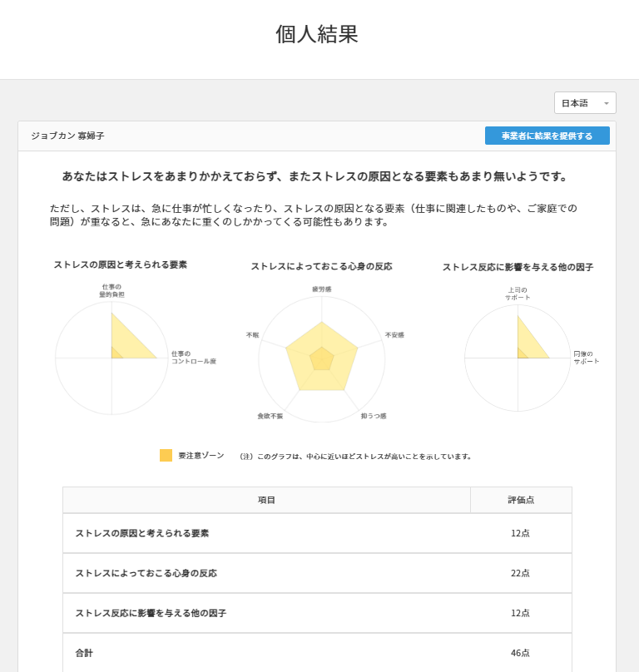Click the 項目 table column header
This screenshot has width=639, height=672.
266,500
